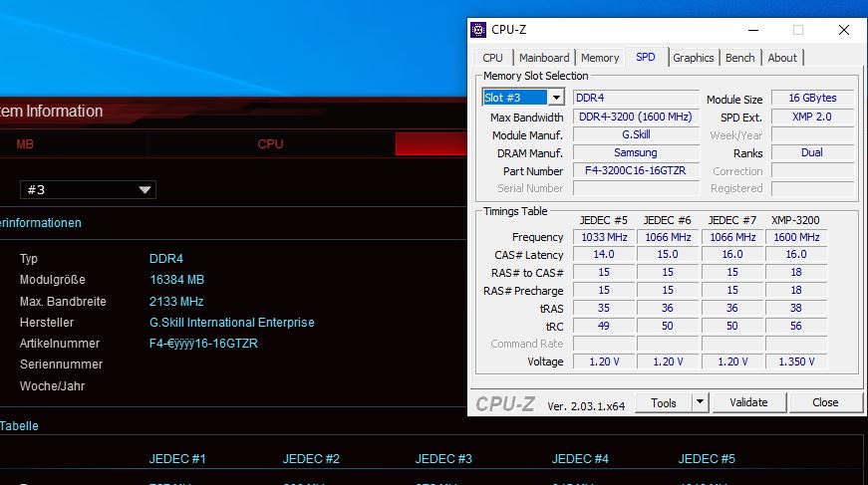Screen dimensions: 868x485
Task: Click the JEDEC #5 column header in CPU-Z
Action: pyautogui.click(x=603, y=220)
